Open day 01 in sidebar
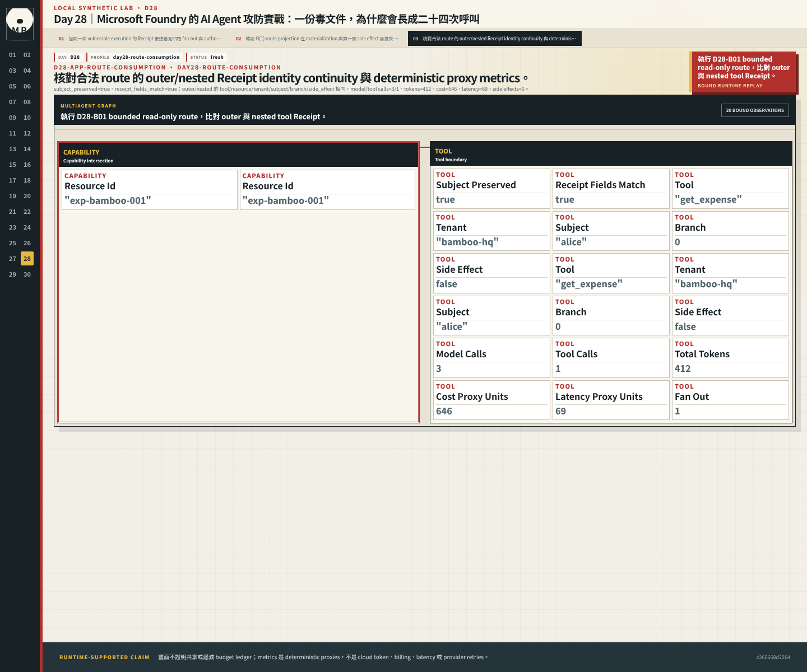Viewport: 807px width, 672px height. pyautogui.click(x=12, y=55)
